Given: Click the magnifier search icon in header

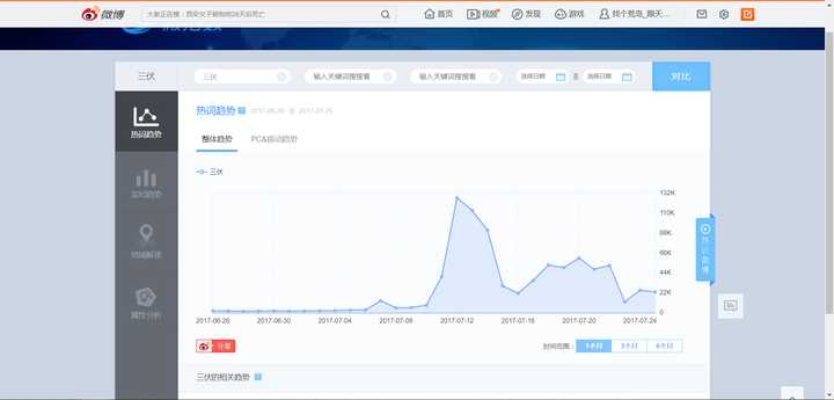Looking at the screenshot, I should (385, 14).
